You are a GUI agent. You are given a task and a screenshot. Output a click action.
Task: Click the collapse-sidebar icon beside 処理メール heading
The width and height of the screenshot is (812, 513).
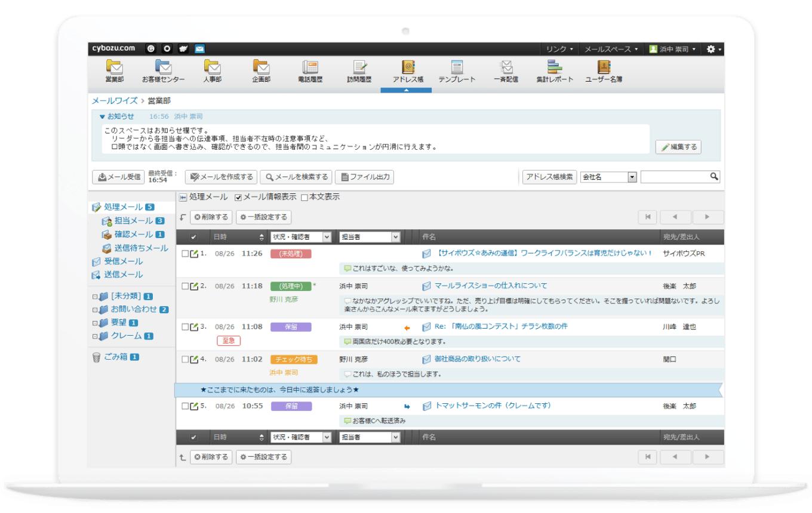pos(183,197)
